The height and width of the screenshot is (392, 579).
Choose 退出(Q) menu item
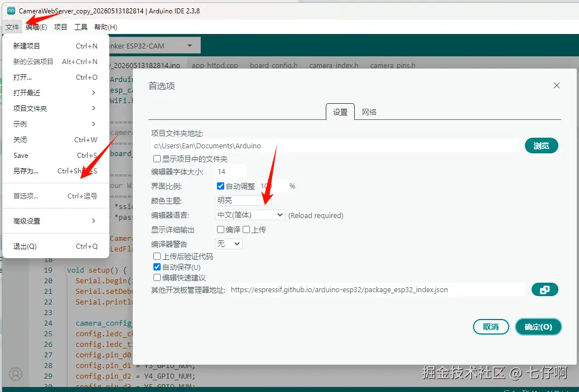point(55,246)
